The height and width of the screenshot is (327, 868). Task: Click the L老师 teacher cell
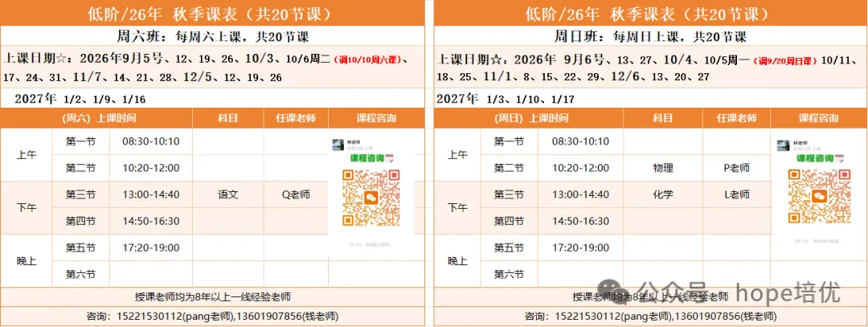pos(737,194)
